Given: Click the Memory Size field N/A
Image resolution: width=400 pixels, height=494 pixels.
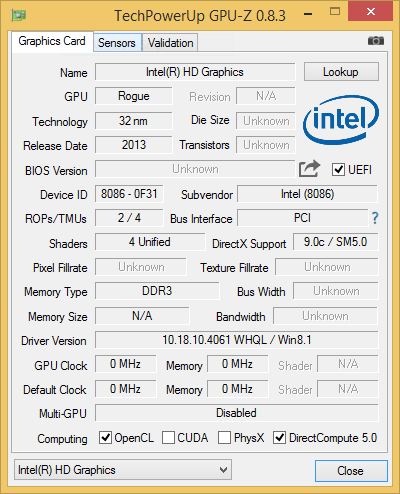Looking at the screenshot, I should (x=142, y=315).
